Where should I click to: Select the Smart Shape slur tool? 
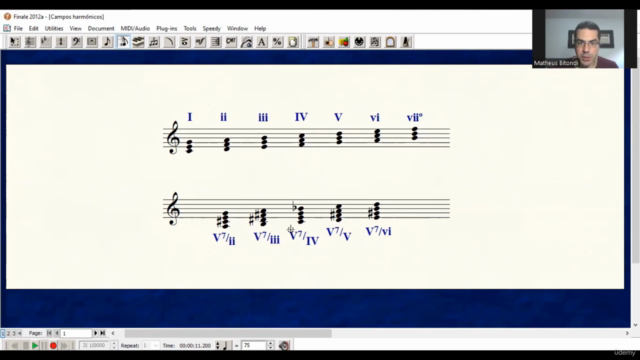pyautogui.click(x=169, y=42)
